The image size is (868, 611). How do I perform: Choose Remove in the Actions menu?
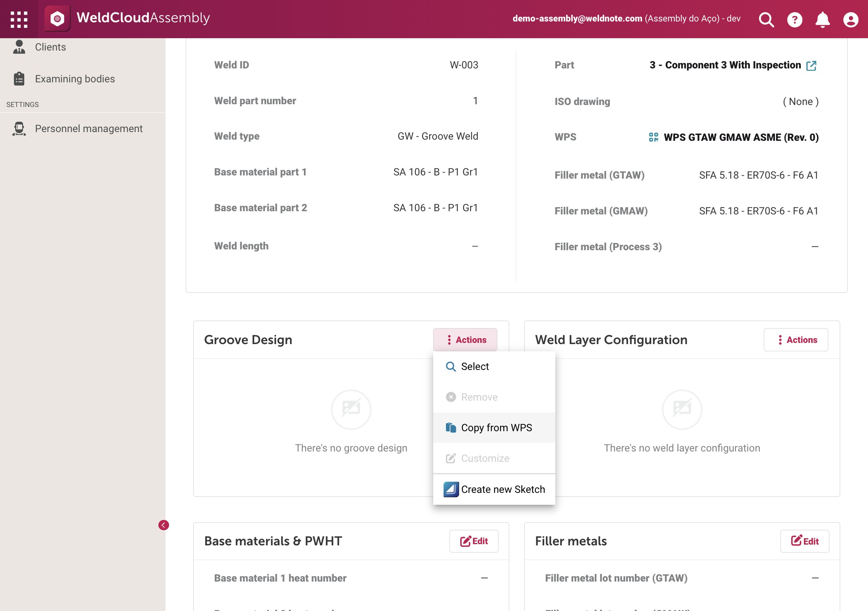pos(494,397)
